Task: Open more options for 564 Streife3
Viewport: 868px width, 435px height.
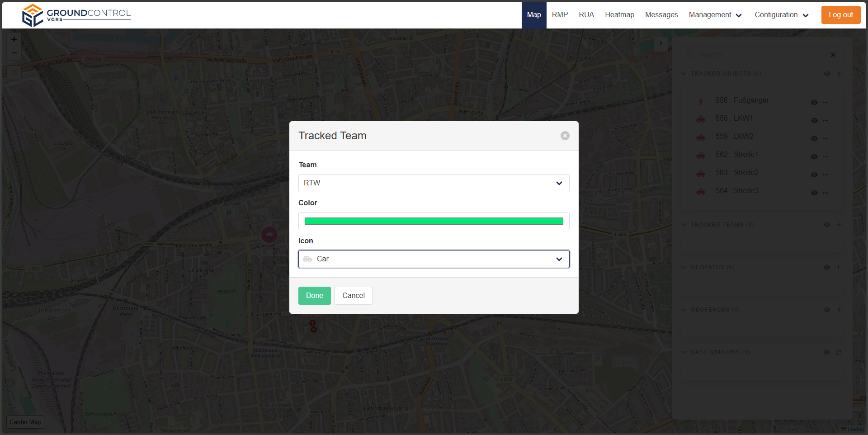Action: (825, 193)
